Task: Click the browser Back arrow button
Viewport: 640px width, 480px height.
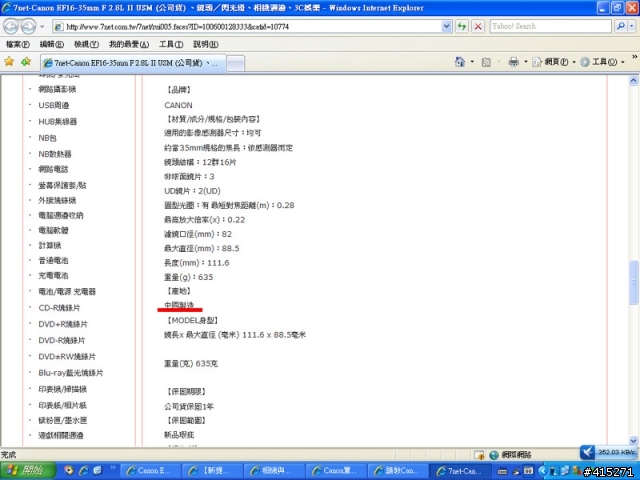Action: coord(11,27)
